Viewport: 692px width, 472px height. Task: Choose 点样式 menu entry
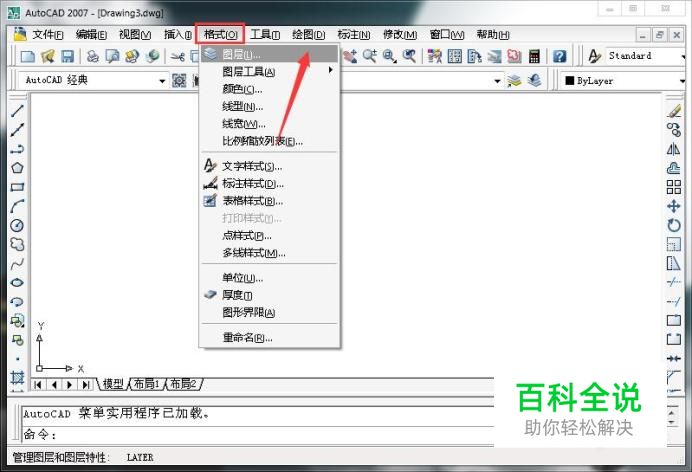pyautogui.click(x=270, y=236)
